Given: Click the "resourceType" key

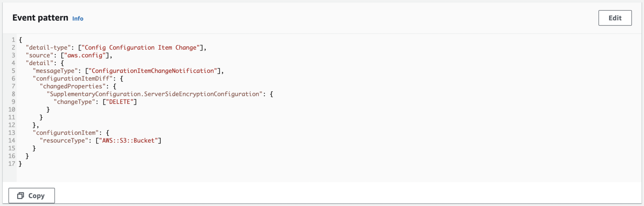Looking at the screenshot, I should [x=64, y=141].
